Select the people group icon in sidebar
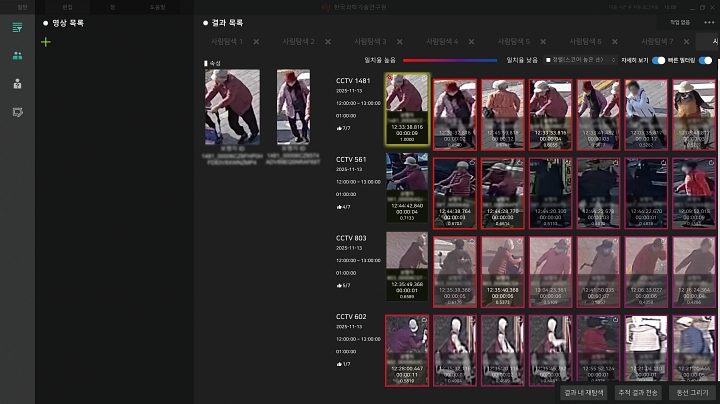 click(x=17, y=56)
